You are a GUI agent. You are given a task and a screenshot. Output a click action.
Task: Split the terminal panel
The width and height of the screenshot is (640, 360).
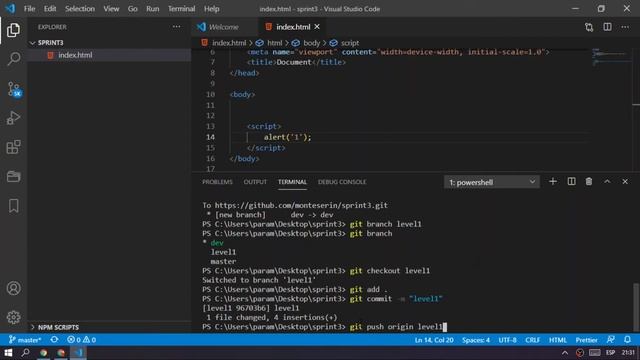[x=571, y=182]
